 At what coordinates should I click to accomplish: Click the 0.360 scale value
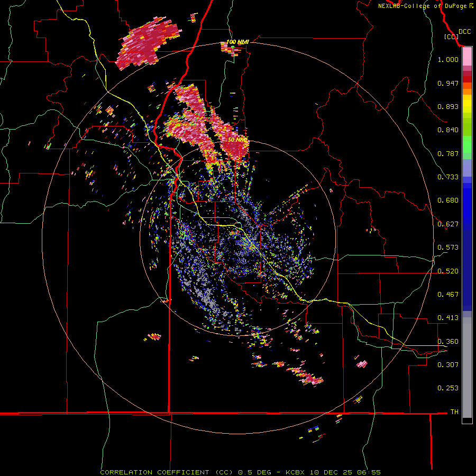(448, 342)
